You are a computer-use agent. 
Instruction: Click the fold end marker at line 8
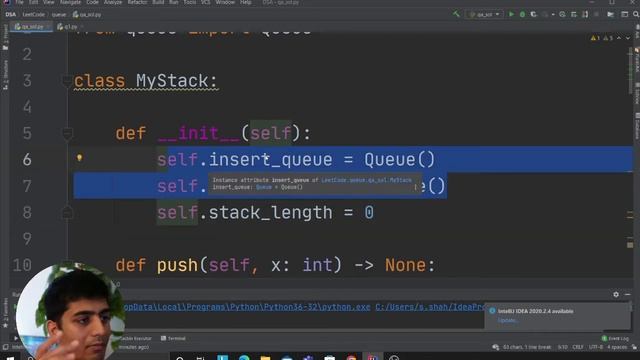click(67, 212)
